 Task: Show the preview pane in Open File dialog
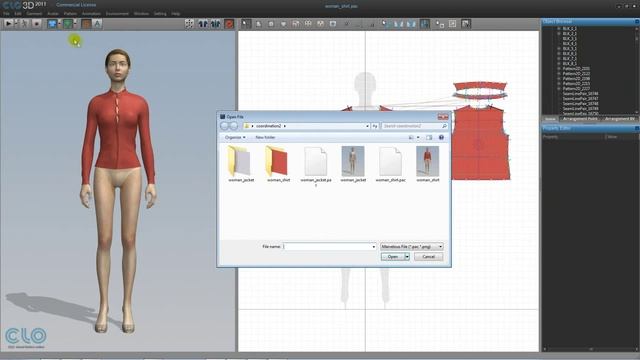pyautogui.click(x=429, y=138)
